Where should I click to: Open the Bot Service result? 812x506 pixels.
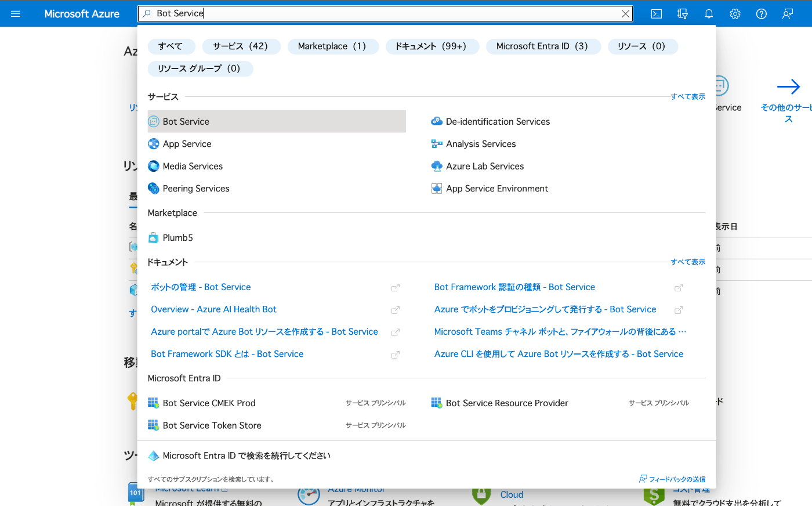(x=277, y=121)
